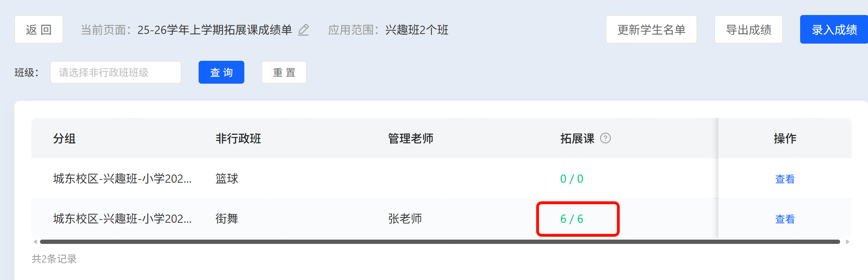Click the 更新学生名单 button
Screen dimensions: 868x280
[x=651, y=30]
